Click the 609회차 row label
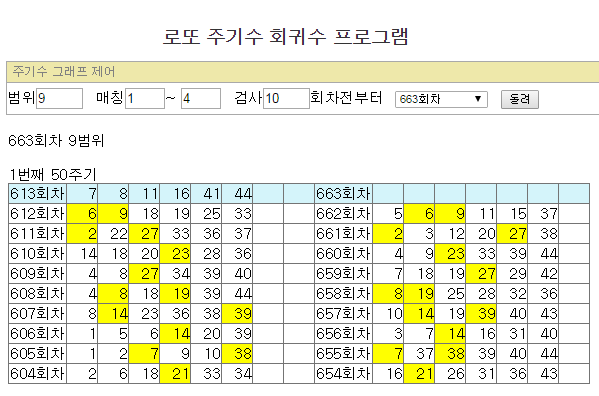 [x=37, y=273]
